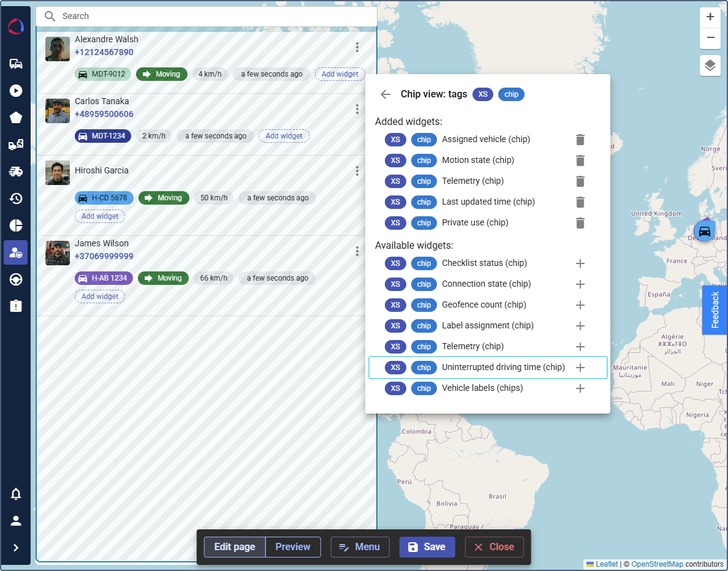The height and width of the screenshot is (571, 728).
Task: Open the three-dot menu on James Wilson
Action: (357, 251)
